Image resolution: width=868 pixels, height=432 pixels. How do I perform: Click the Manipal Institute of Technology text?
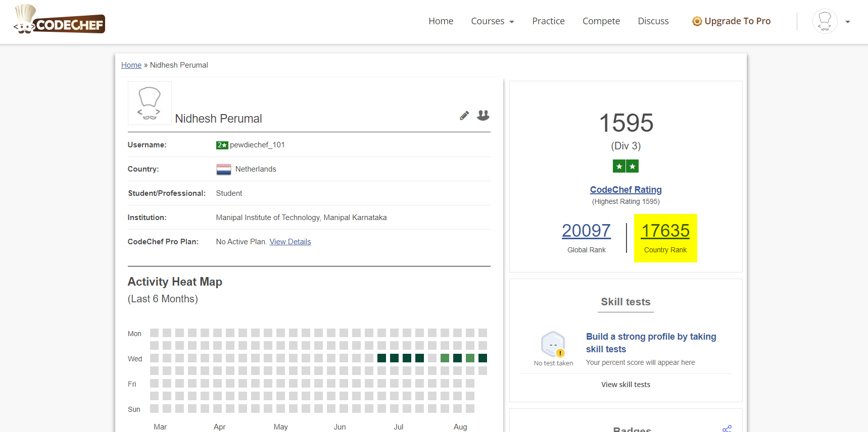[301, 218]
